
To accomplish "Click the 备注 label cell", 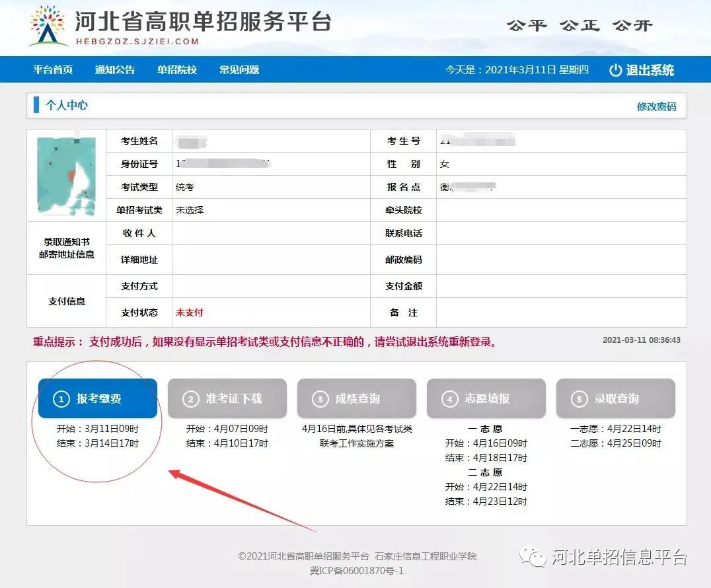I will (404, 312).
